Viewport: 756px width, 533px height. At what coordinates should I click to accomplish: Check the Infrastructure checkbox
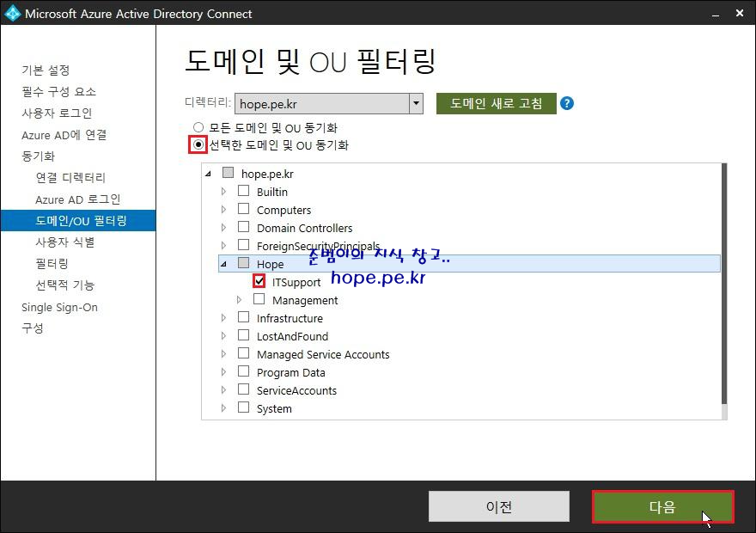pyautogui.click(x=243, y=317)
